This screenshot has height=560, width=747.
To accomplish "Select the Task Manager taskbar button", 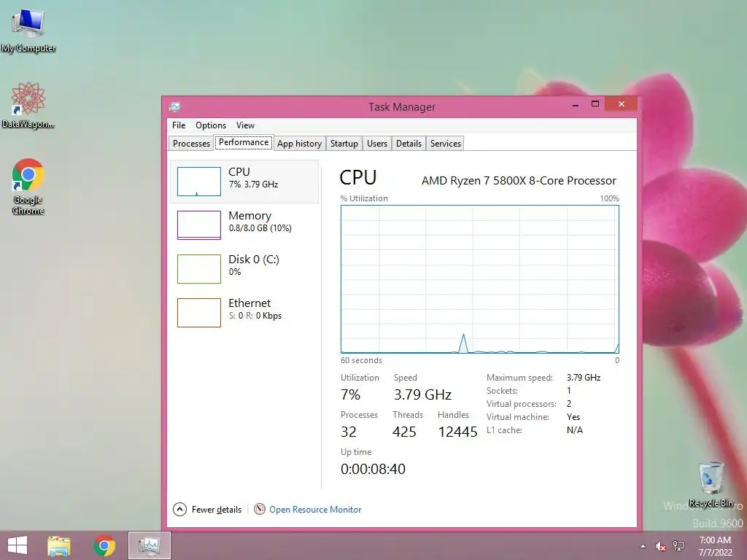I will tap(149, 545).
